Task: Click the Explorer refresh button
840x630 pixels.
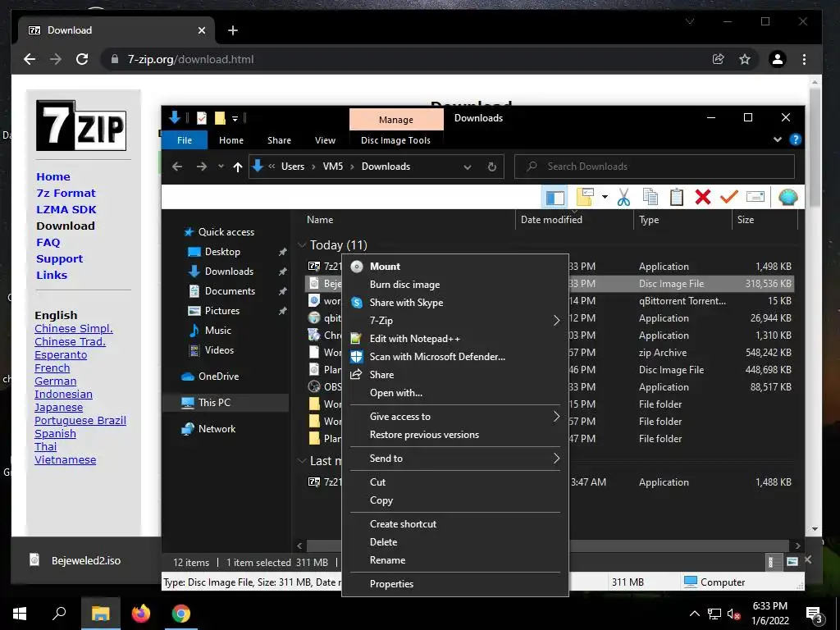Action: (492, 167)
